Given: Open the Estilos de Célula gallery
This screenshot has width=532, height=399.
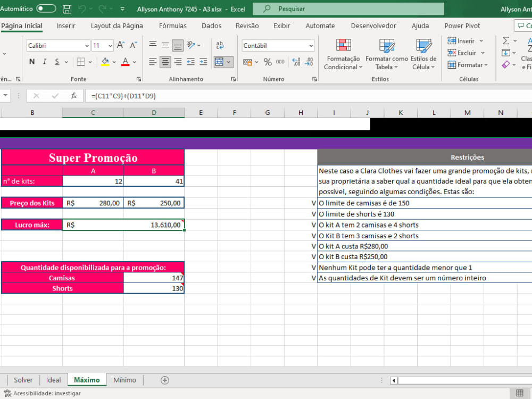Looking at the screenshot, I should (x=423, y=53).
